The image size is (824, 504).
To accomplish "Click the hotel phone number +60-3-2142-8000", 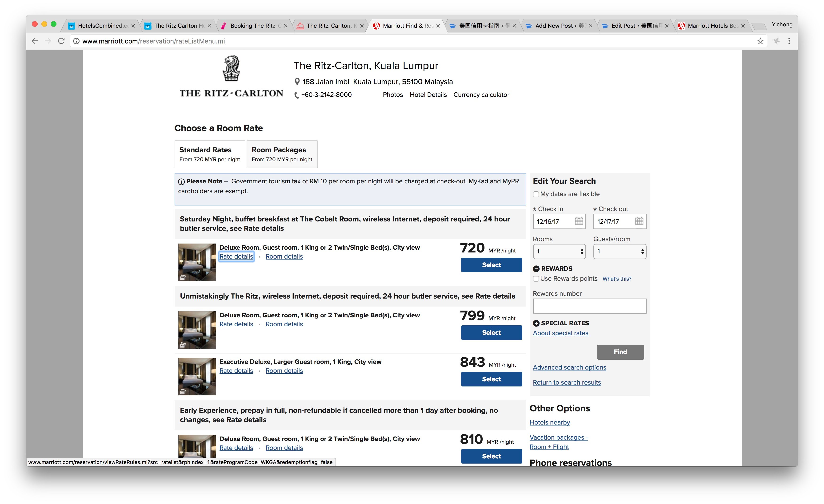I will click(x=326, y=95).
